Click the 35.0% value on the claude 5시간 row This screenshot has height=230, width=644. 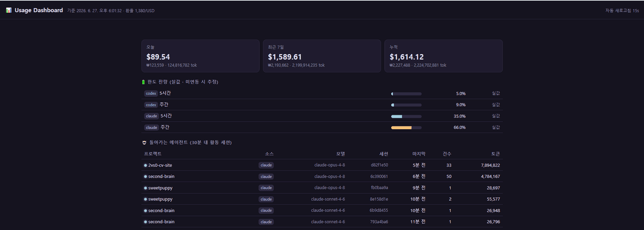(459, 116)
